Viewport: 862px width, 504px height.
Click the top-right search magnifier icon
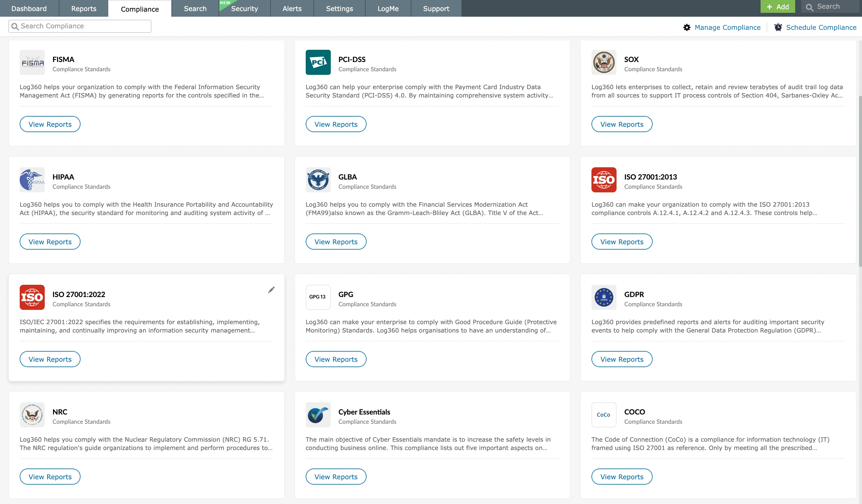[809, 7]
